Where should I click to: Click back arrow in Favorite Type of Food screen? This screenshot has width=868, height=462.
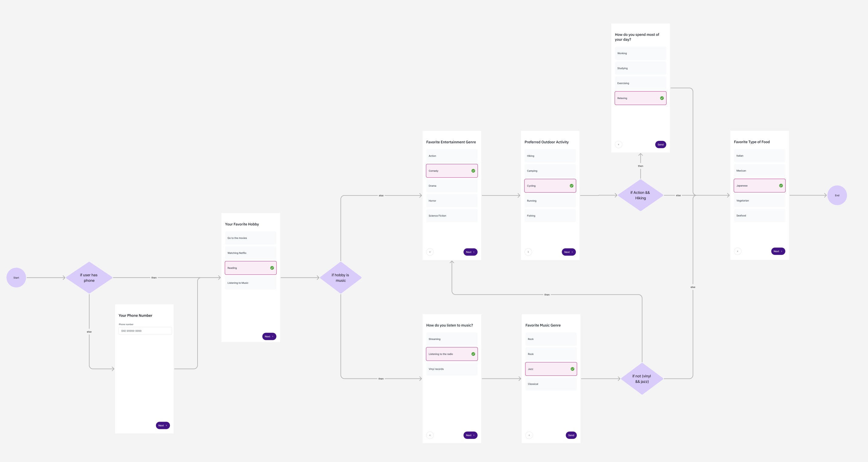point(737,251)
